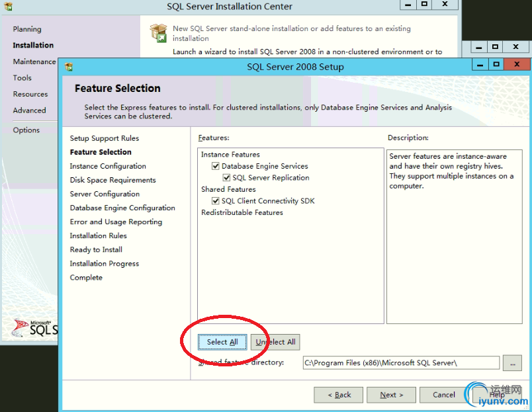Click the New SQL Server stand-alone installation link

[x=292, y=33]
